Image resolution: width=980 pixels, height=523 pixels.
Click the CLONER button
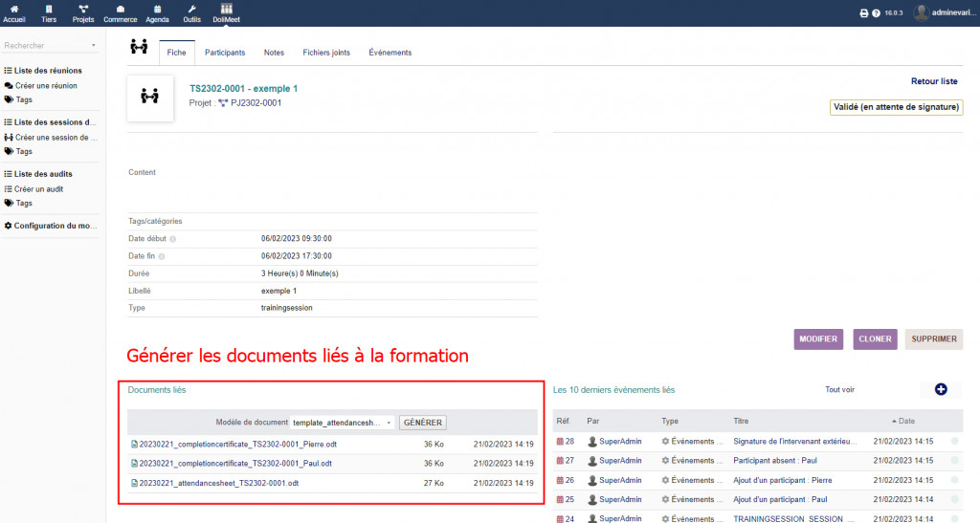tap(874, 338)
